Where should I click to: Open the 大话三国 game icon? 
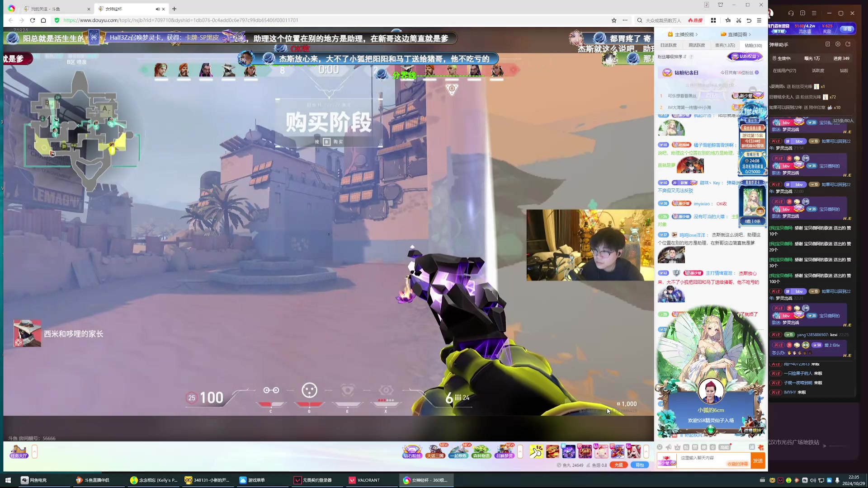(435, 451)
